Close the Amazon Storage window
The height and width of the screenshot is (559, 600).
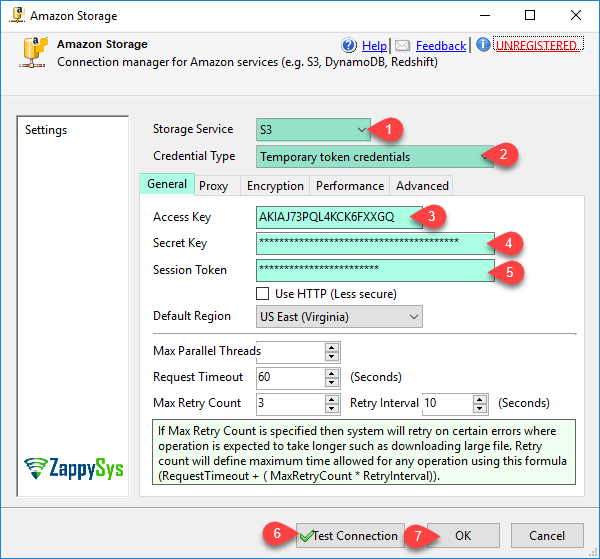click(x=576, y=15)
